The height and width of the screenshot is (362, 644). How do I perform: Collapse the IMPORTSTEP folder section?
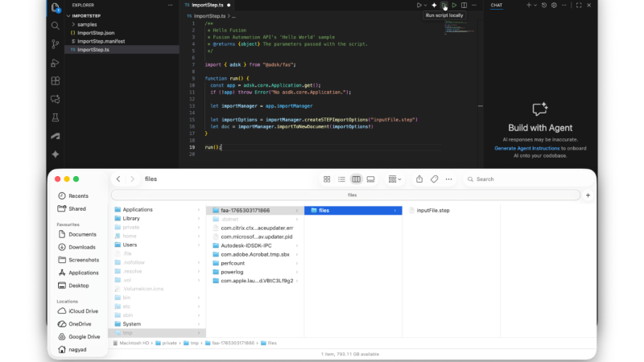pyautogui.click(x=86, y=15)
